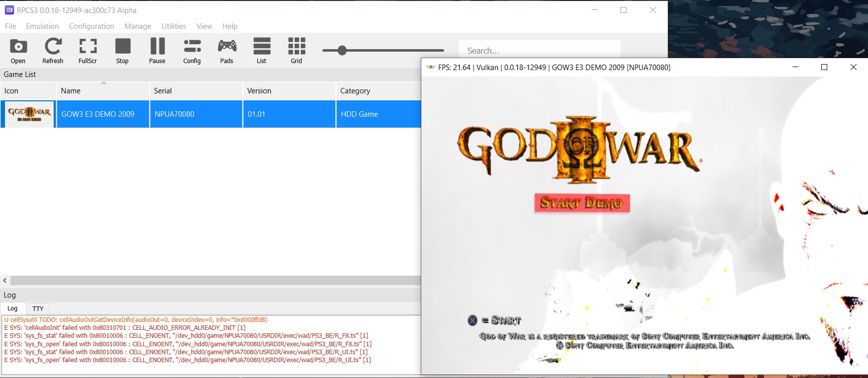The width and height of the screenshot is (868, 378).
Task: Expand the Utilities menu
Action: coord(173,26)
